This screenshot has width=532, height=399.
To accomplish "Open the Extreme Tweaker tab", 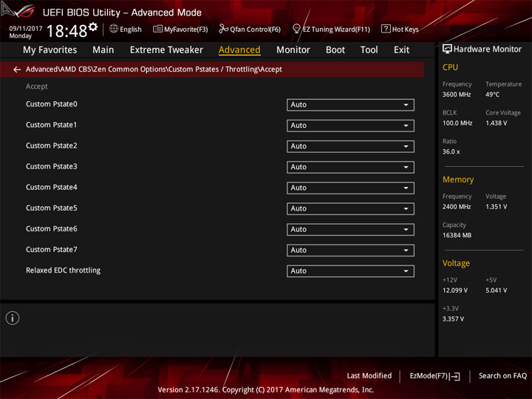I will coord(166,50).
